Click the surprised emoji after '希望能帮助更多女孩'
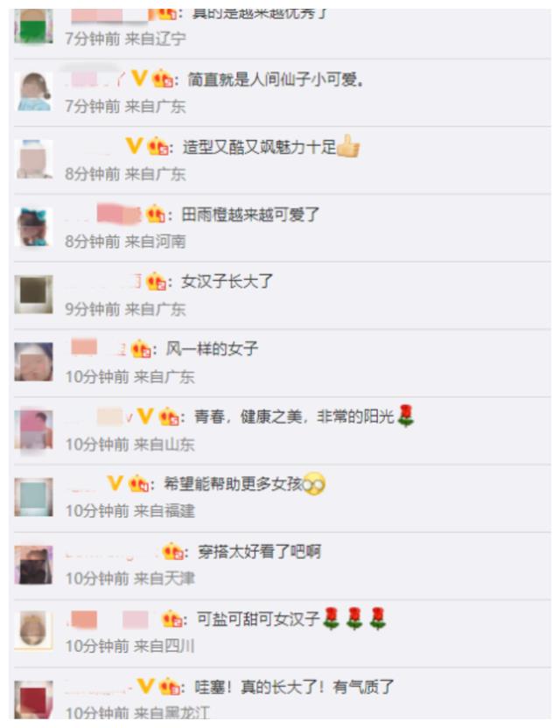 [x=314, y=484]
